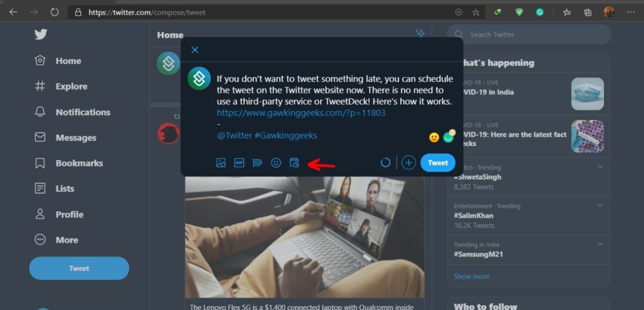Go back in the browser
Image resolution: width=644 pixels, height=310 pixels.
coord(13,12)
